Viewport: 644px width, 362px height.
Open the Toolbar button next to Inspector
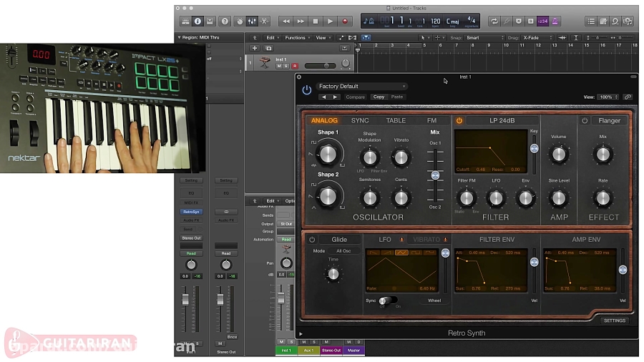coord(210,21)
